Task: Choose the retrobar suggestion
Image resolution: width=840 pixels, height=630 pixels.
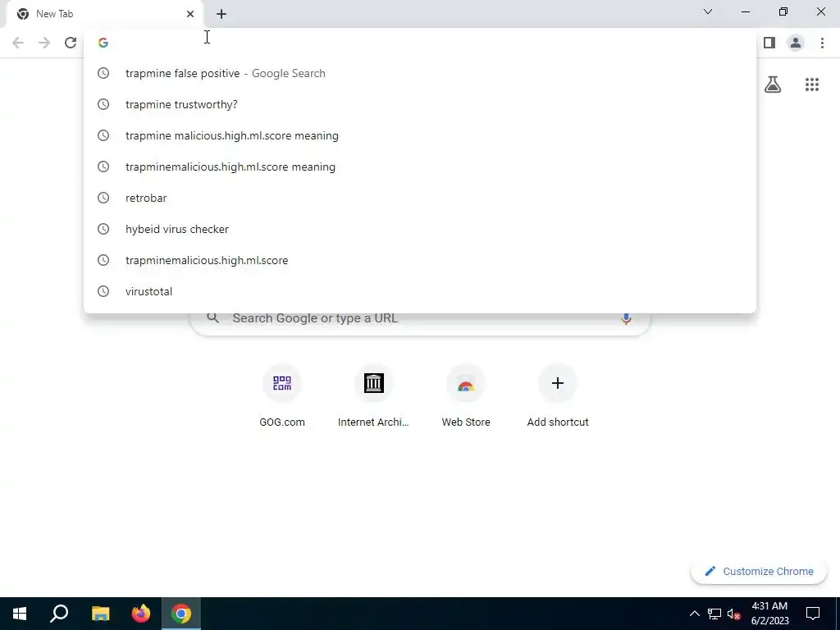Action: coord(420,198)
